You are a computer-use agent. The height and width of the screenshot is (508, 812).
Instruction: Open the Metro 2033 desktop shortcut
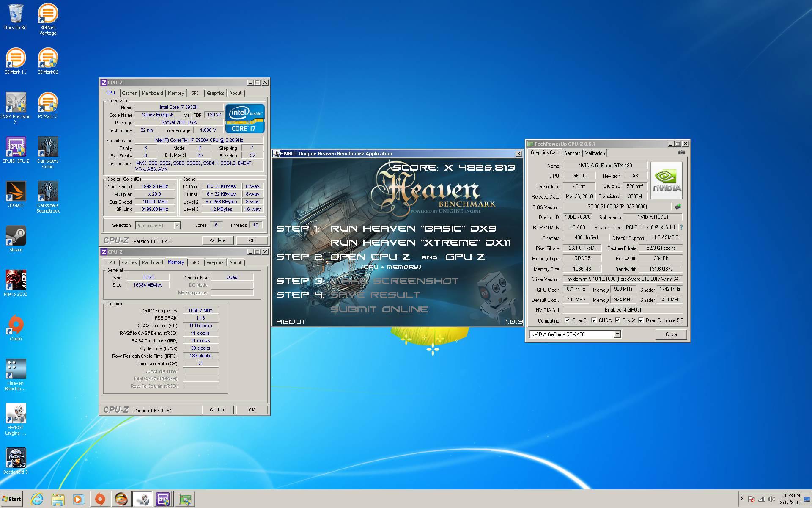[x=16, y=284]
